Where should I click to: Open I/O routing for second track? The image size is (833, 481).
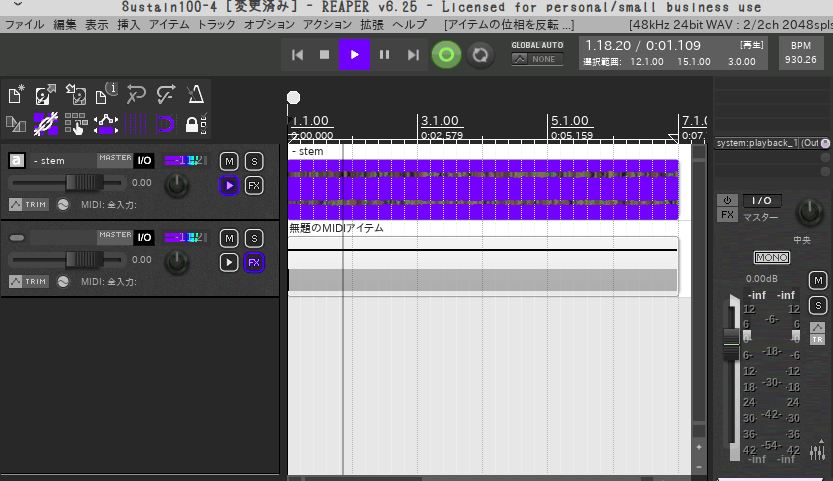coord(144,238)
